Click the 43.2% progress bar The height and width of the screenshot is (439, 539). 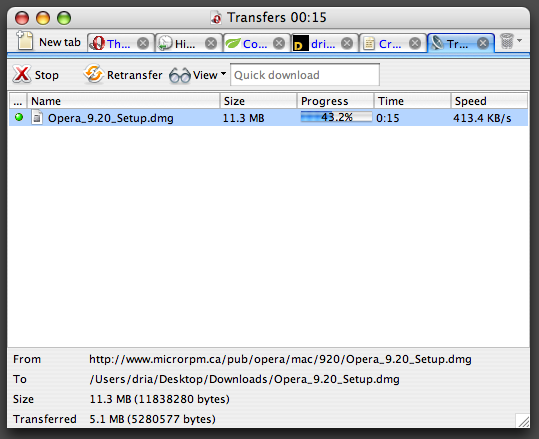(336, 117)
